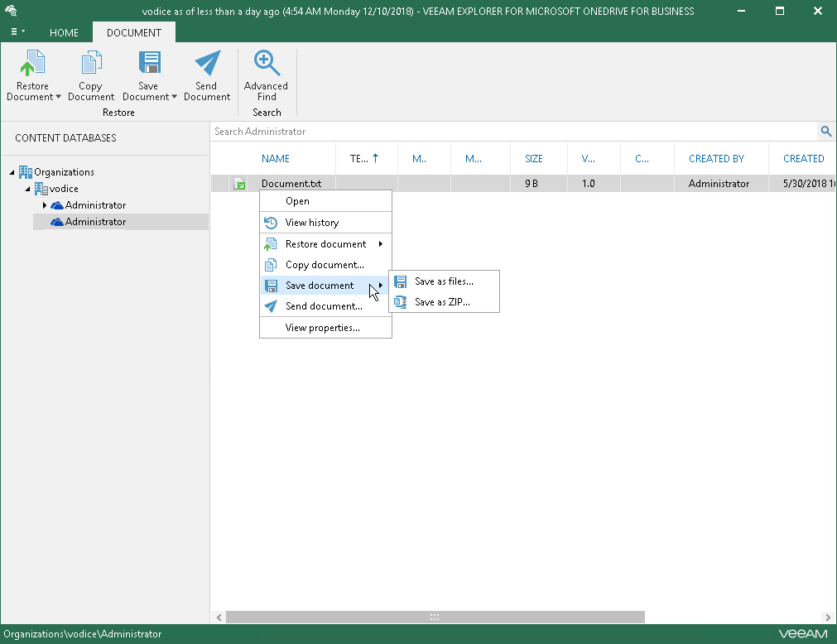The width and height of the screenshot is (837, 644).
Task: Sort by the NAME column header
Action: pyautogui.click(x=276, y=158)
